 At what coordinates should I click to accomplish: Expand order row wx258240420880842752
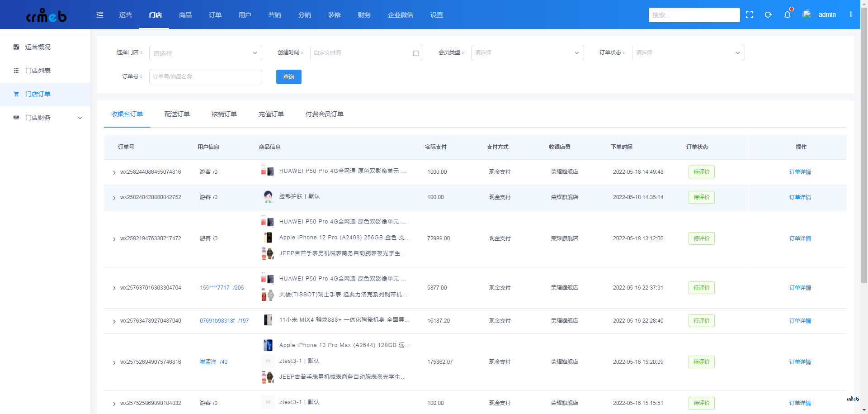click(x=114, y=198)
